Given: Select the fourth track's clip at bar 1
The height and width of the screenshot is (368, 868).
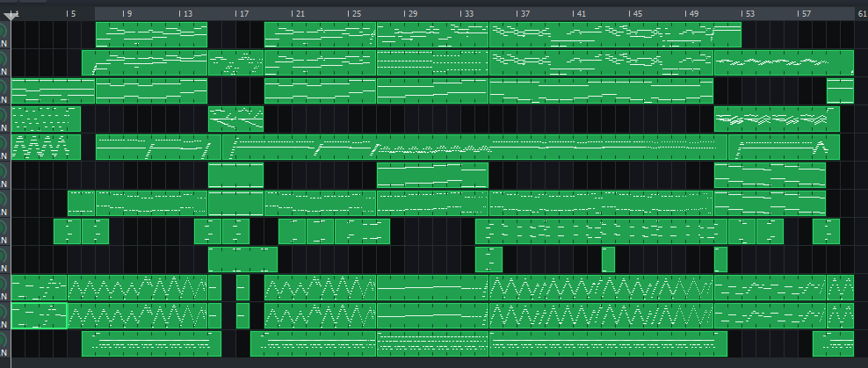Looking at the screenshot, I should 46,119.
